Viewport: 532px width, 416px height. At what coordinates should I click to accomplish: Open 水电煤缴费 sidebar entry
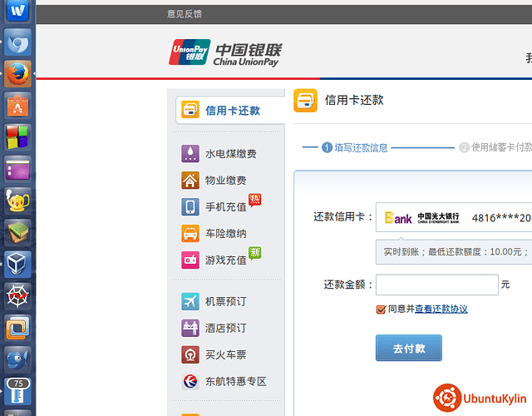pos(231,154)
